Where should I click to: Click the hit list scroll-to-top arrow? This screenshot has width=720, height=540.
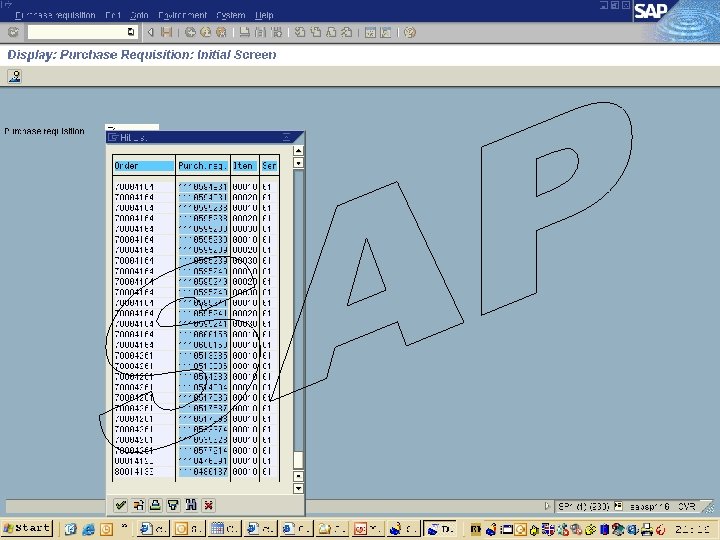298,151
